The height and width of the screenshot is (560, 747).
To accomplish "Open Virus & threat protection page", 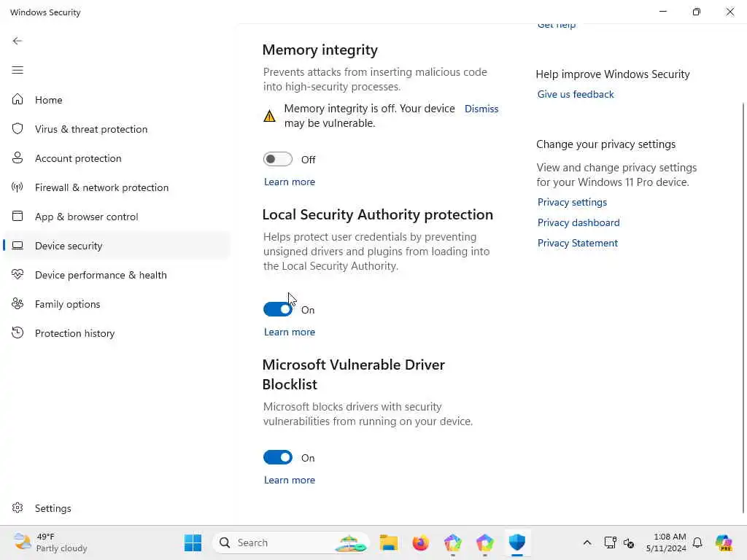I will 117,129.
